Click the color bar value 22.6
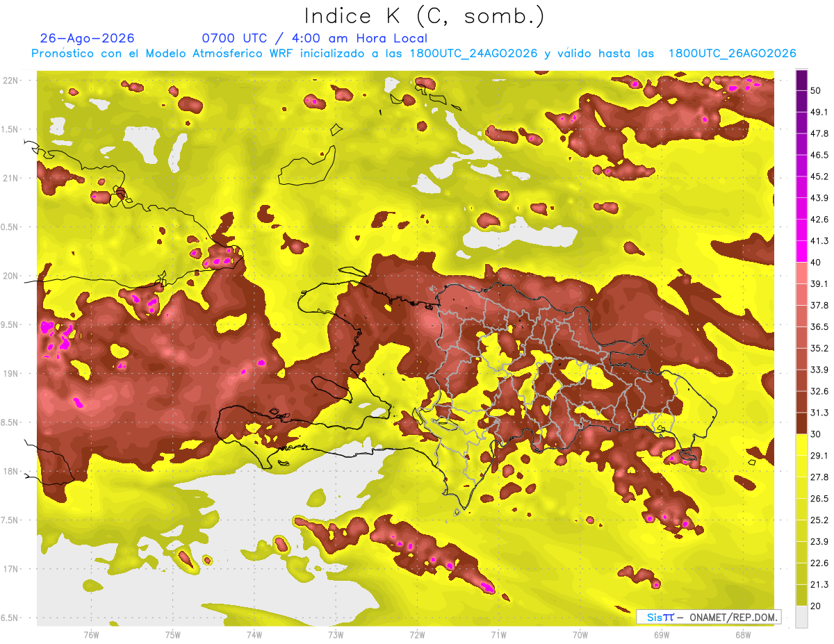Viewport: 834px width, 644px height. [819, 563]
